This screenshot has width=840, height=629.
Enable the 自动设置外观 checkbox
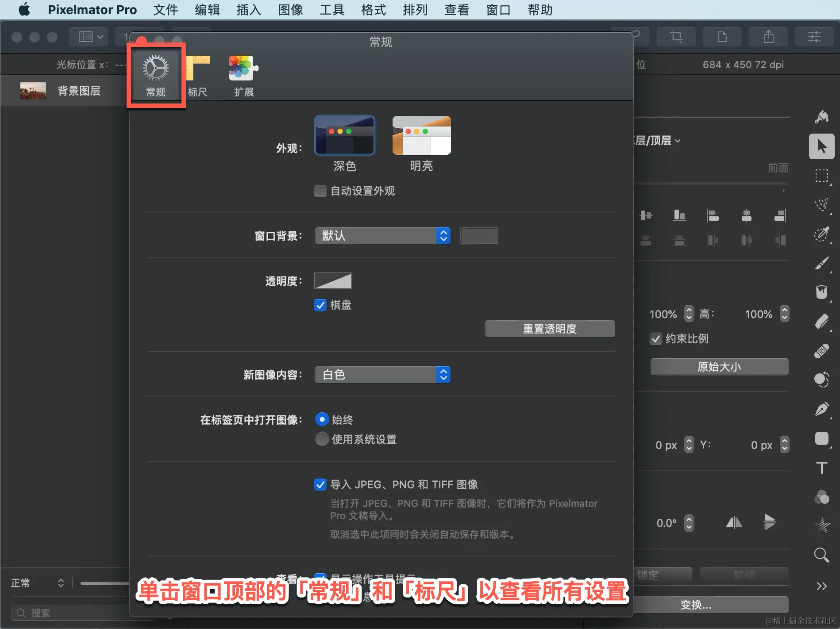320,191
